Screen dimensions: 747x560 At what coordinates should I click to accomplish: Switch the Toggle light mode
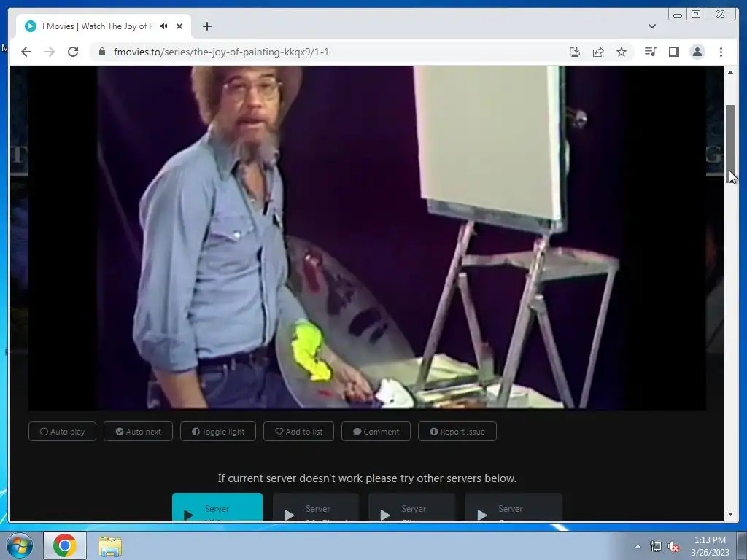tap(218, 432)
